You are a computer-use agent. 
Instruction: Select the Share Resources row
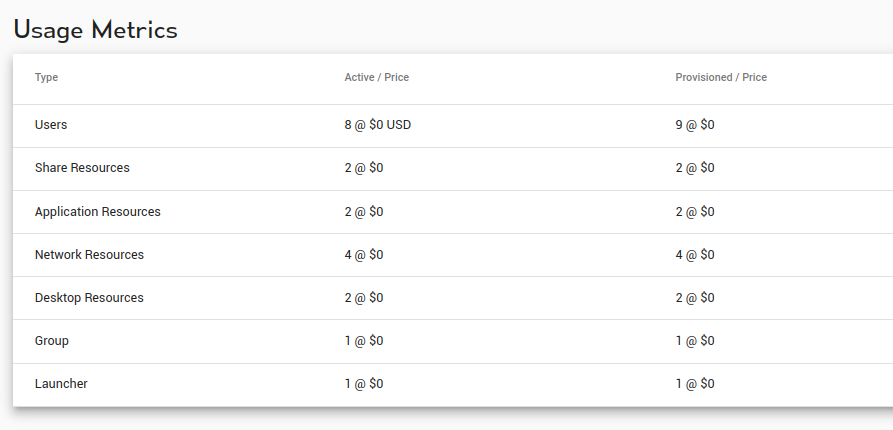(453, 169)
